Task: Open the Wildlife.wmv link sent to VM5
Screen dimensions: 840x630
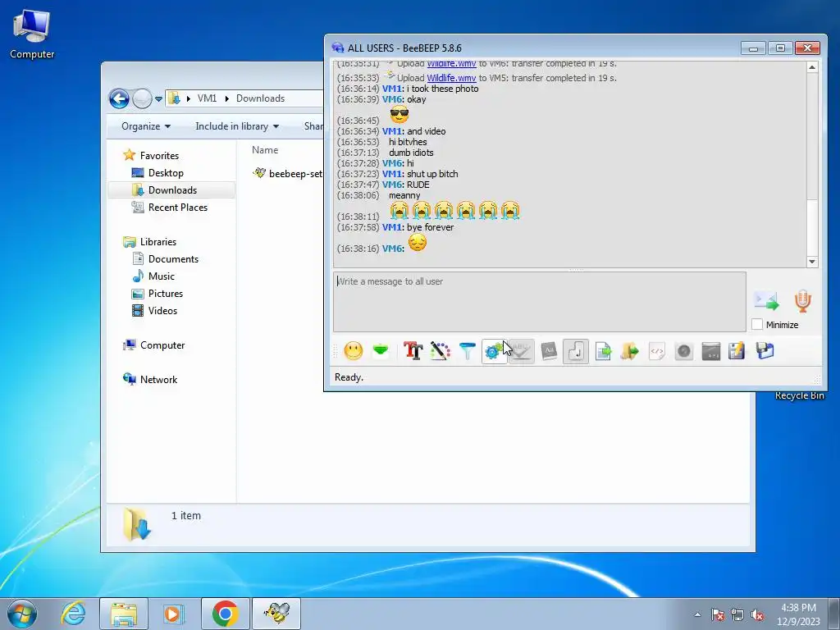Action: click(x=451, y=78)
